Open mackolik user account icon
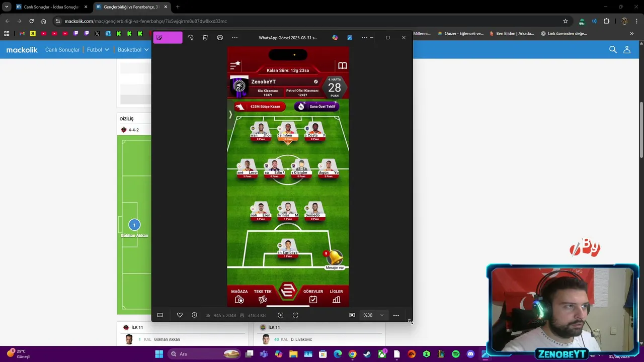Image resolution: width=644 pixels, height=362 pixels. point(627,50)
